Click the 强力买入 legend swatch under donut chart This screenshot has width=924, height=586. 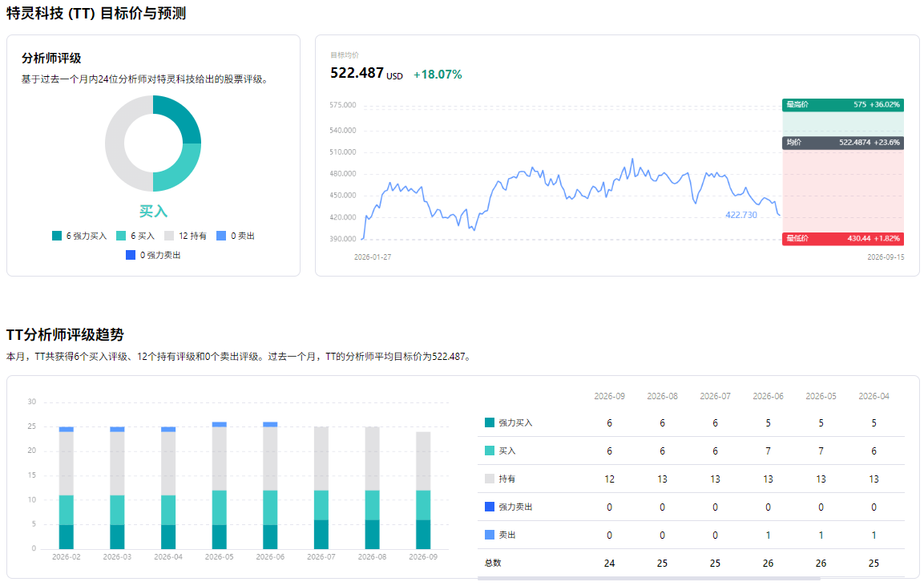click(x=57, y=236)
